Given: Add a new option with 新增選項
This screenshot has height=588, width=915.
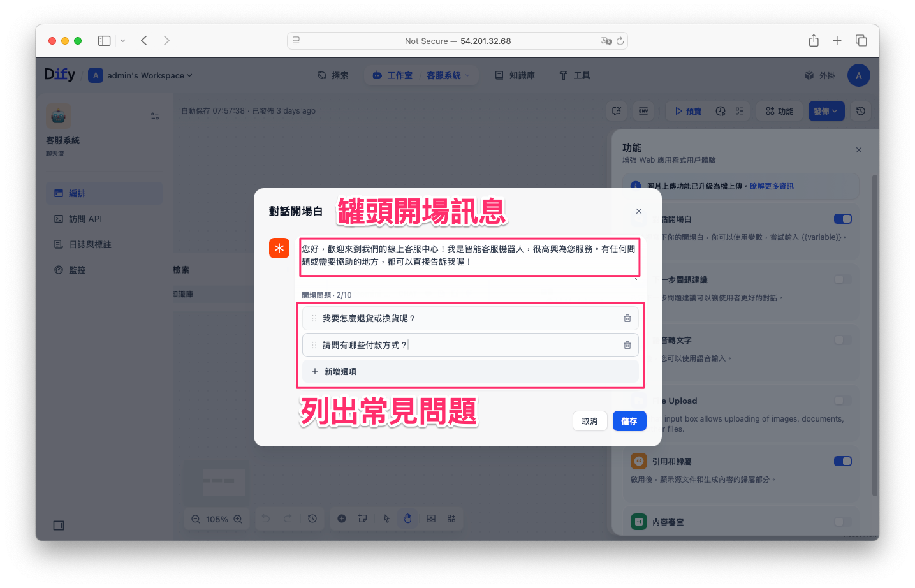Looking at the screenshot, I should [340, 371].
